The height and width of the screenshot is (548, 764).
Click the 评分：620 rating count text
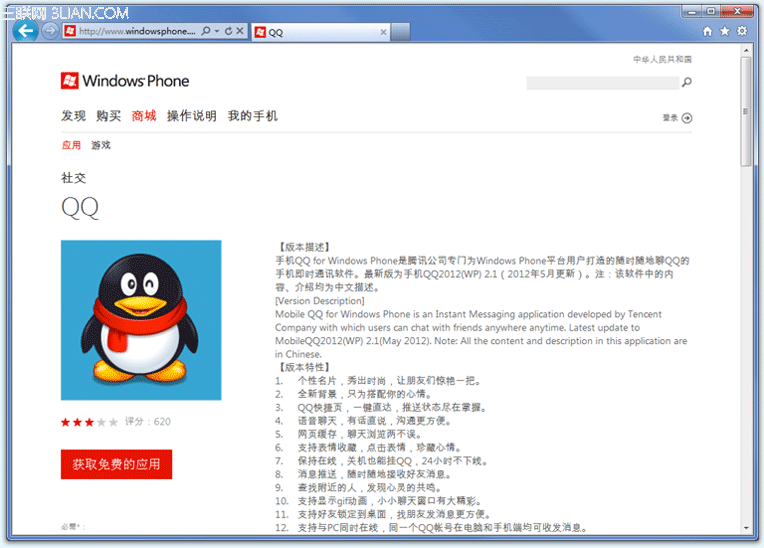[148, 422]
